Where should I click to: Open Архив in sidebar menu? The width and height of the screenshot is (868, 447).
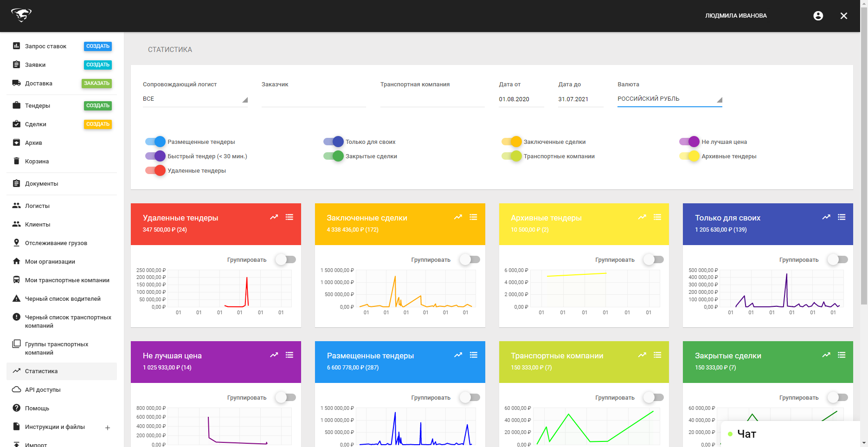tap(33, 143)
